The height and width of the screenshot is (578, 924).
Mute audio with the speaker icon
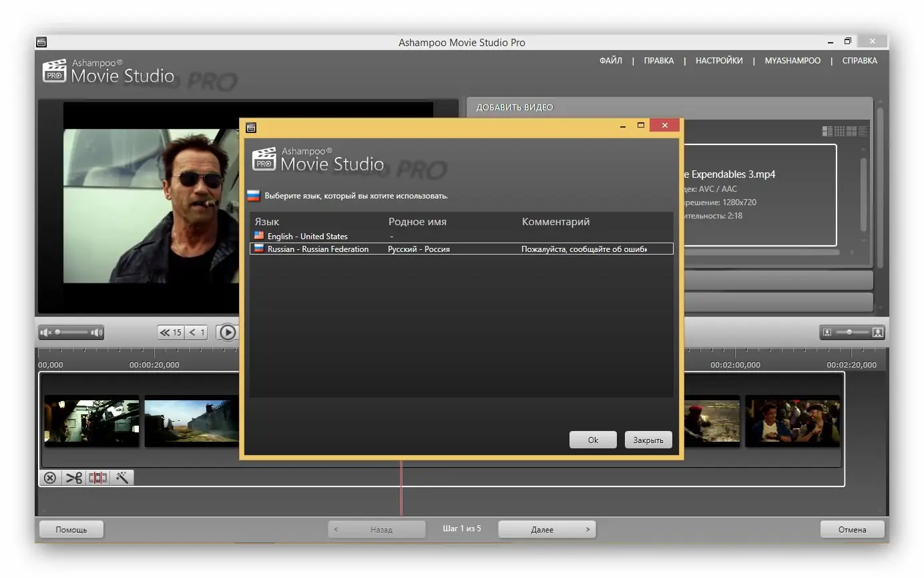coord(45,332)
